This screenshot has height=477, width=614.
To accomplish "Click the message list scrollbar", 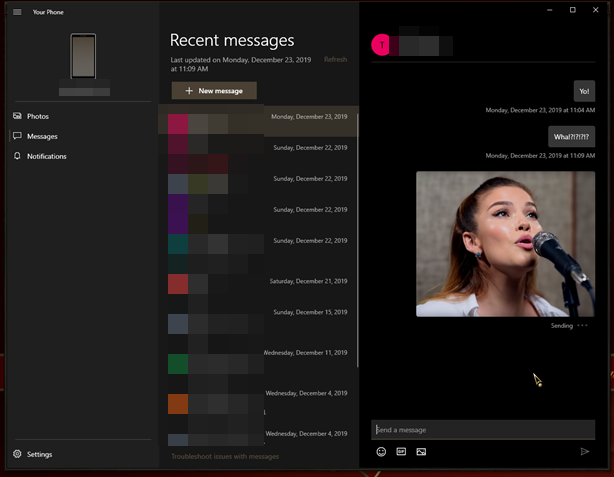I will 357,240.
